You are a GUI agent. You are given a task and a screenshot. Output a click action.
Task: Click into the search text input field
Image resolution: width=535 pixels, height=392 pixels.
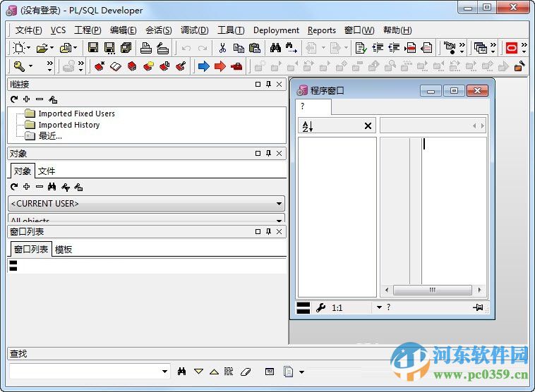click(x=85, y=372)
